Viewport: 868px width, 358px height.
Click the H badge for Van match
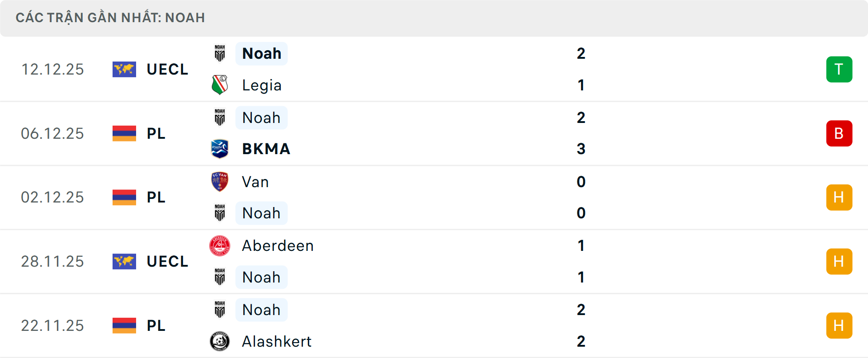(839, 198)
